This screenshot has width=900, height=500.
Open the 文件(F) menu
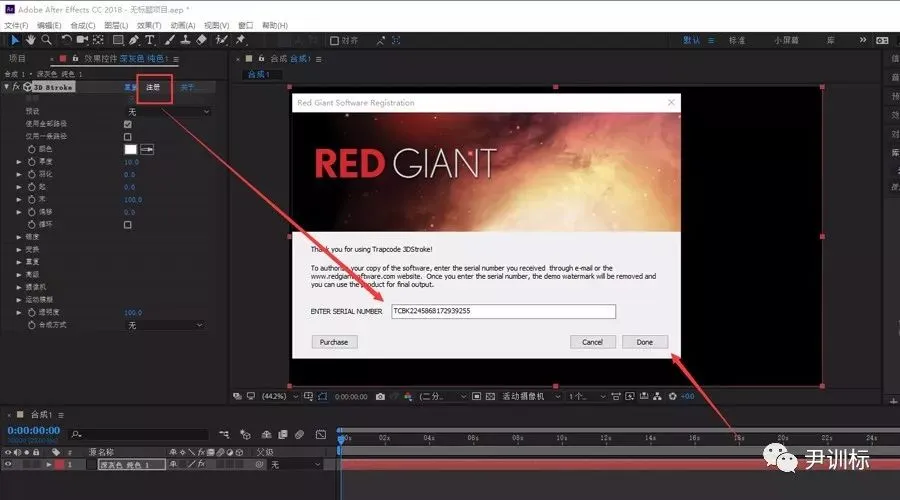(x=16, y=25)
